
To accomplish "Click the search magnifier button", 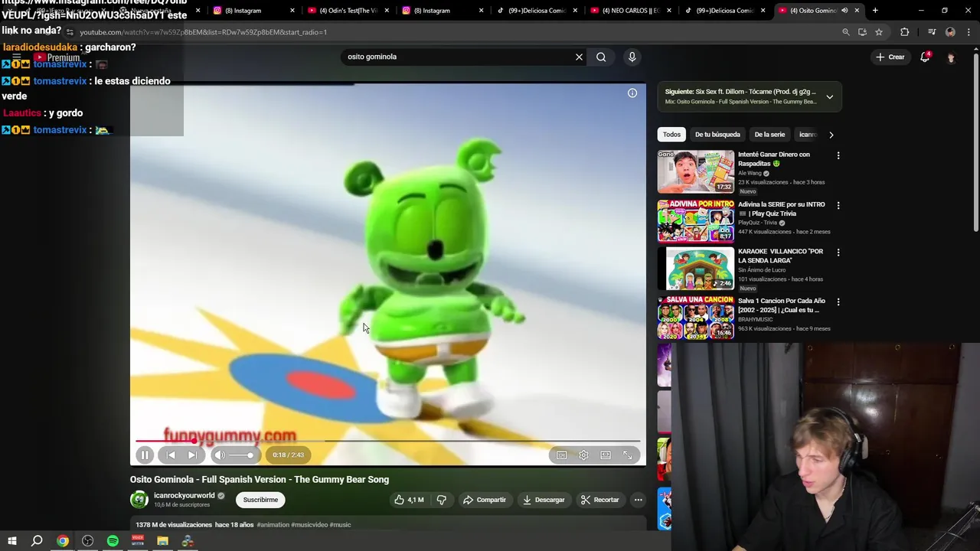I will (x=601, y=57).
